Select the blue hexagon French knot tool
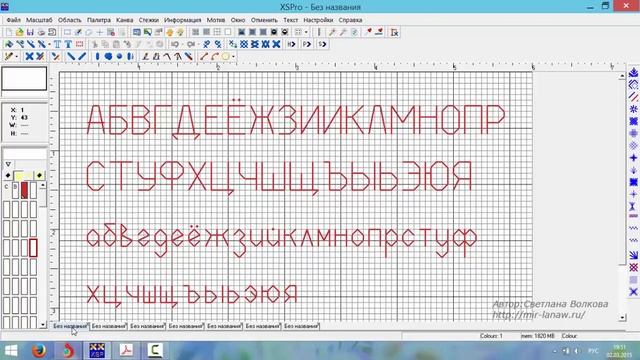 click(108, 56)
